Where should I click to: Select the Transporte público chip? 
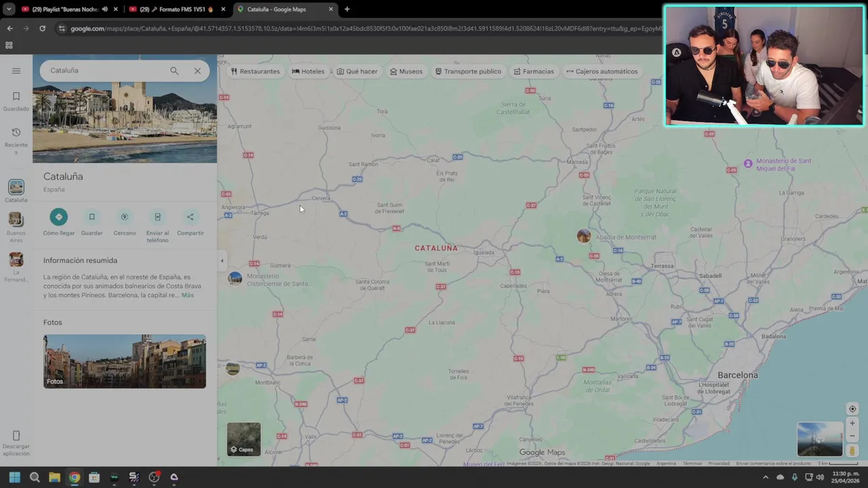[x=468, y=71]
